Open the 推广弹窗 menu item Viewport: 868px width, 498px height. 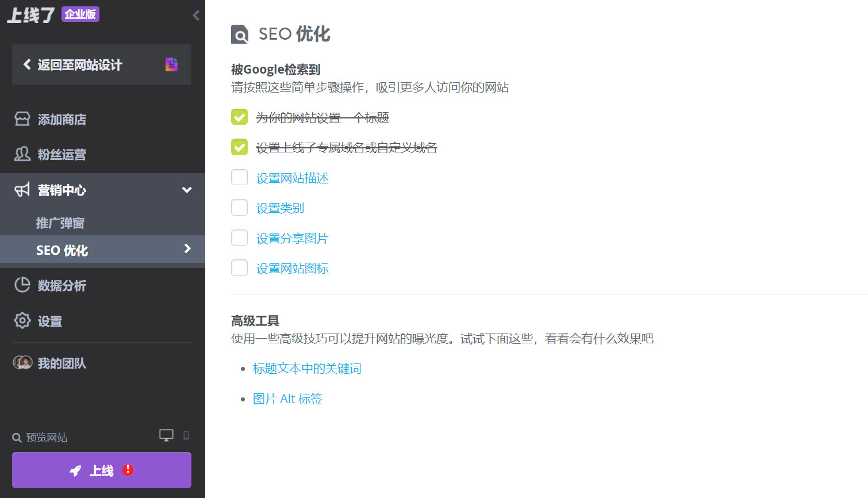[x=60, y=223]
